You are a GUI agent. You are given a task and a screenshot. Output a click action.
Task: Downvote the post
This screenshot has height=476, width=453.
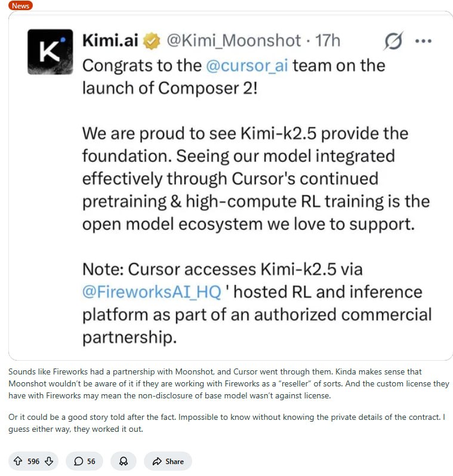[50, 461]
